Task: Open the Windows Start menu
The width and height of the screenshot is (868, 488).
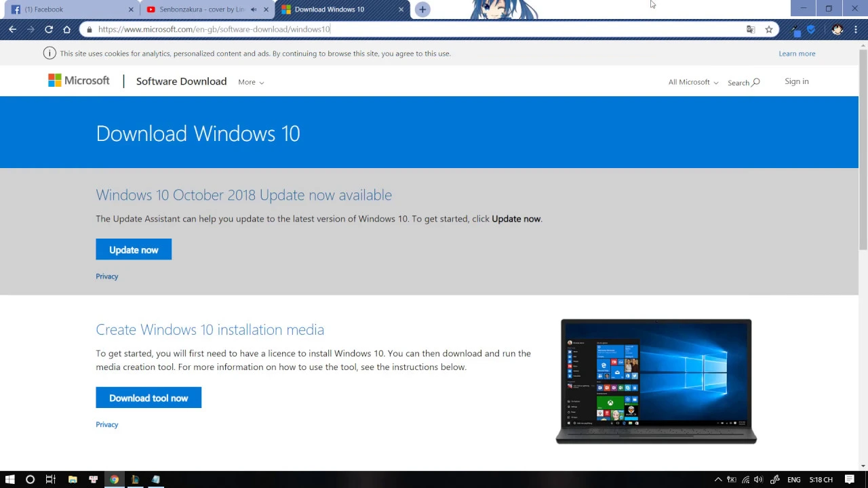Action: pyautogui.click(x=10, y=479)
